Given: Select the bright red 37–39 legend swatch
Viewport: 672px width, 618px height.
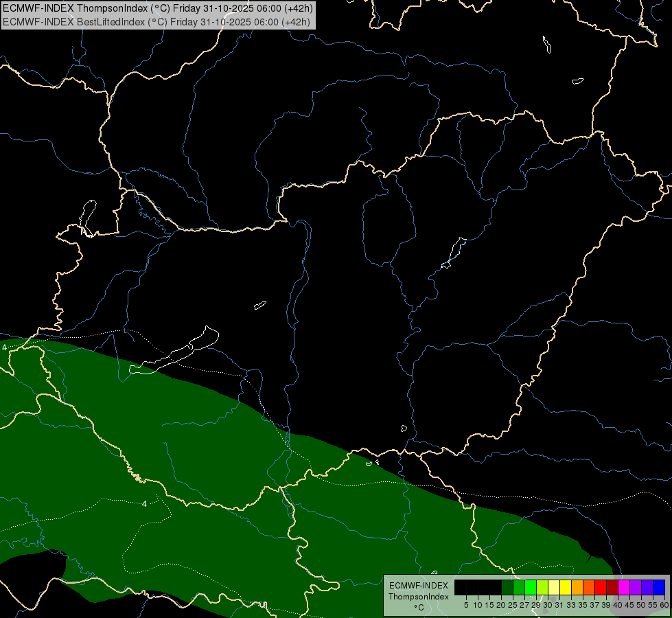Looking at the screenshot, I should (x=601, y=587).
